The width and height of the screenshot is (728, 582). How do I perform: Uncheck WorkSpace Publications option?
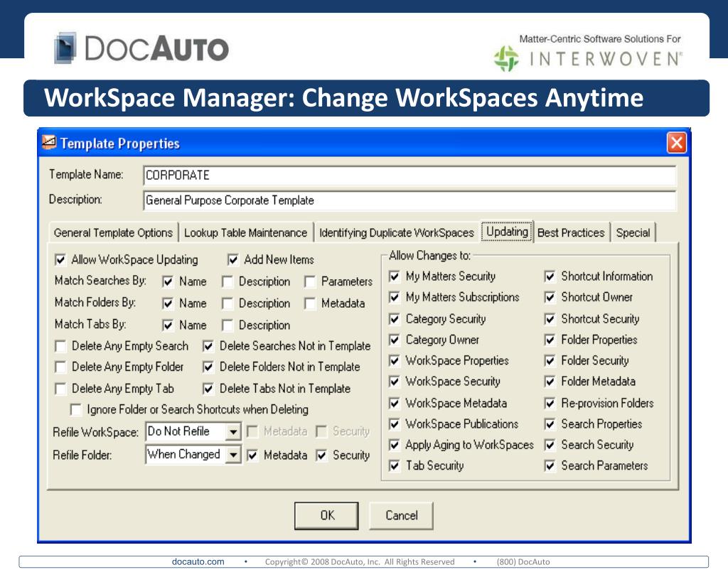pyautogui.click(x=394, y=424)
